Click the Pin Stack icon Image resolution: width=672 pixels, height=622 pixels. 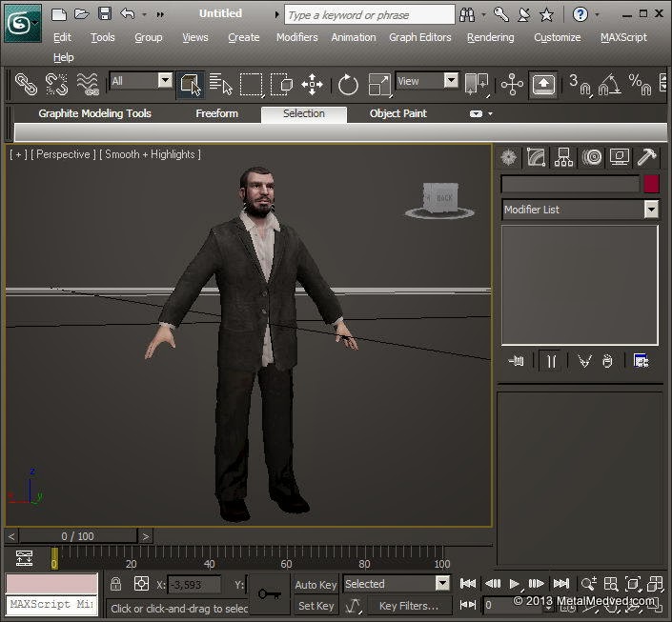(517, 361)
